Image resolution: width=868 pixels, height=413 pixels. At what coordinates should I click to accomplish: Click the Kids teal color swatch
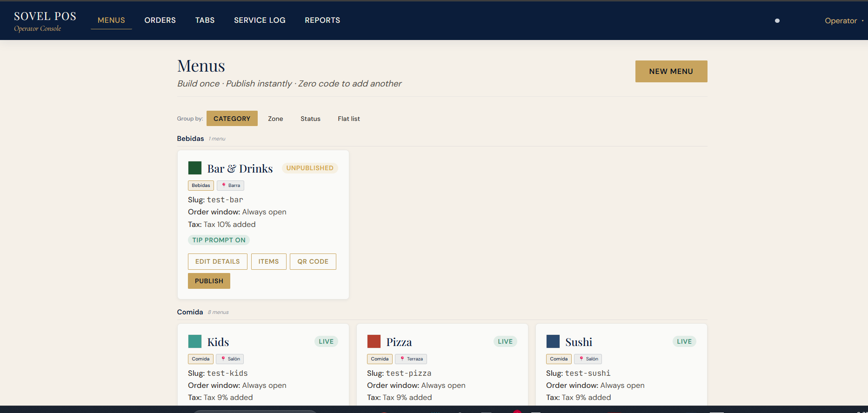(195, 341)
